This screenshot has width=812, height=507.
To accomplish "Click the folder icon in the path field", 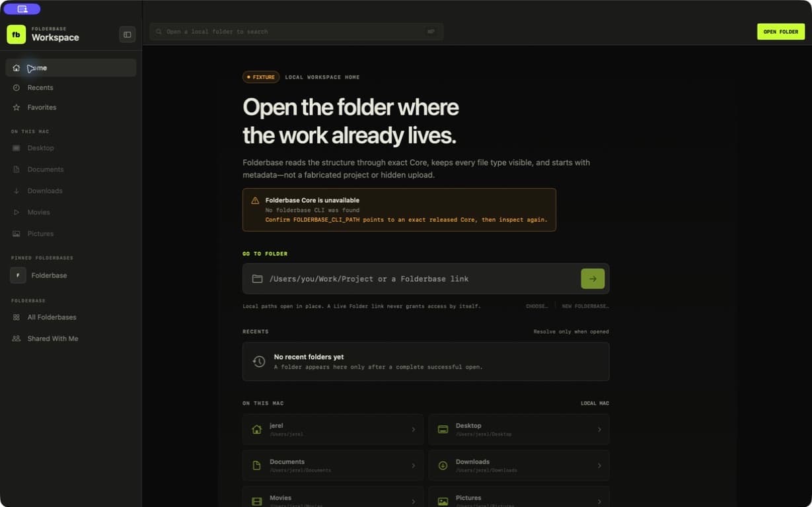I will click(258, 279).
